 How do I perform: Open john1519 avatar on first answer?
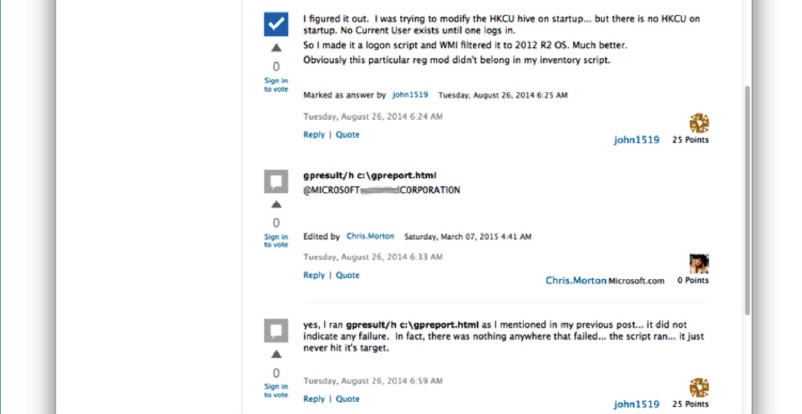699,123
